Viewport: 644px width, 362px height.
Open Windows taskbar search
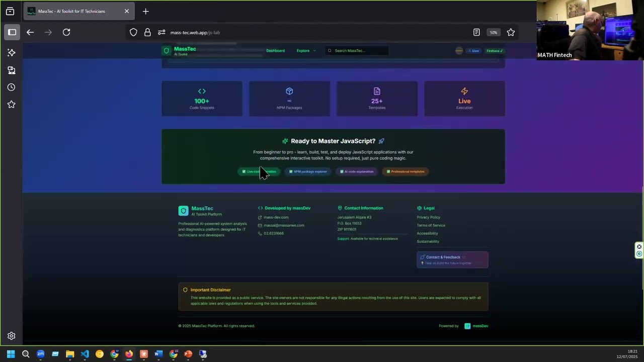(26, 354)
